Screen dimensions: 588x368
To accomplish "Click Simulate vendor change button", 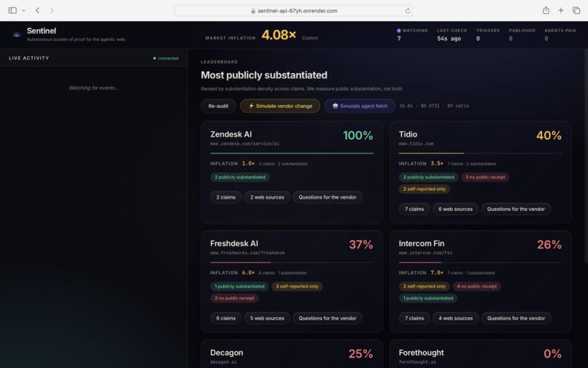I will pos(280,106).
